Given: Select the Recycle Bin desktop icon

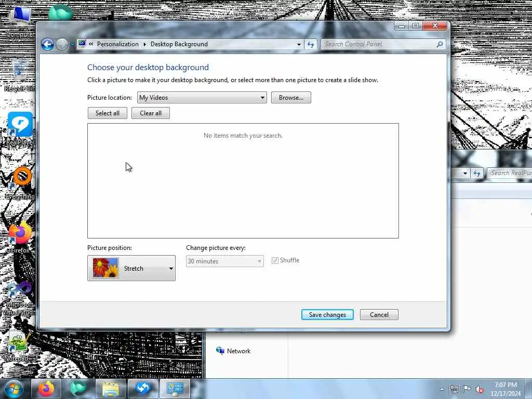Looking at the screenshot, I should point(20,75).
